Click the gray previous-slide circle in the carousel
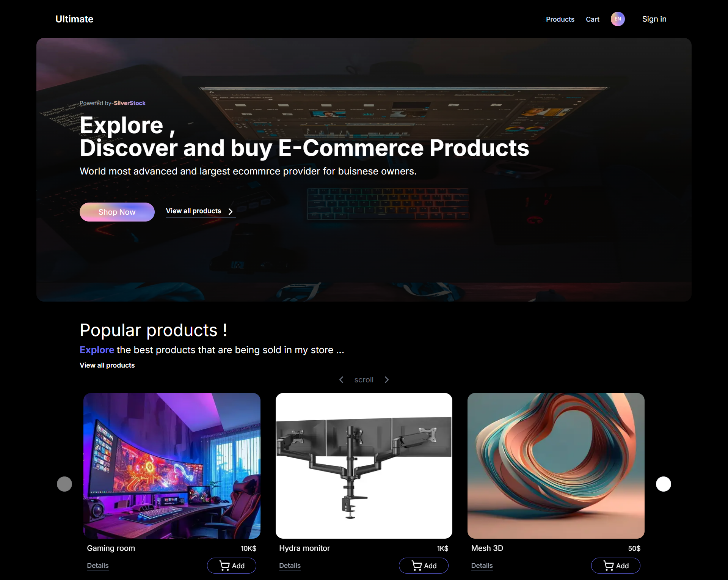This screenshot has height=580, width=728. (x=64, y=484)
